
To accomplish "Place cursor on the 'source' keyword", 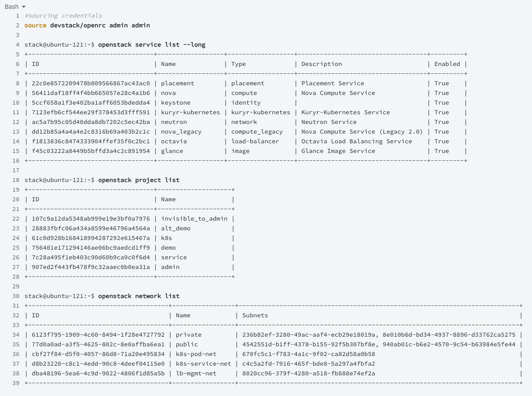I will 36,25.
